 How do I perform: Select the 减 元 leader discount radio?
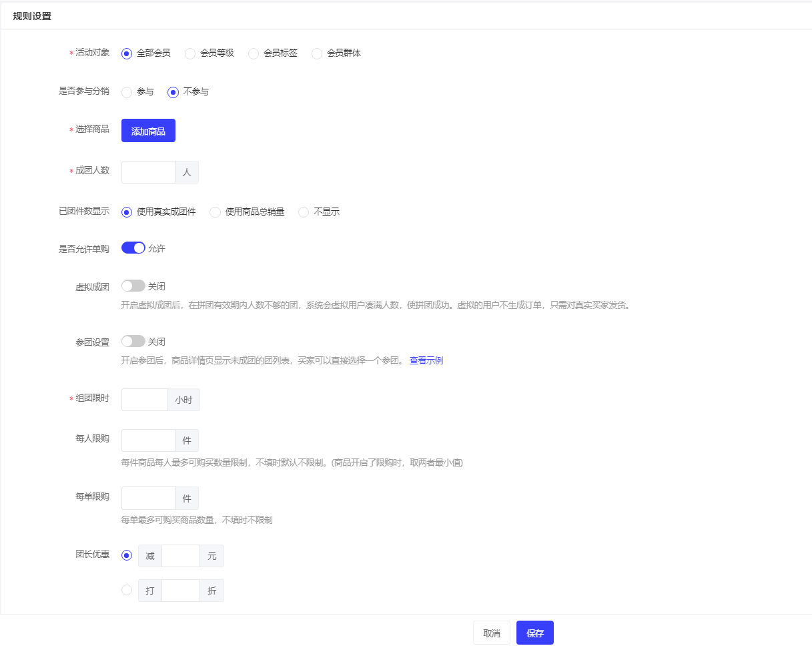coord(127,555)
